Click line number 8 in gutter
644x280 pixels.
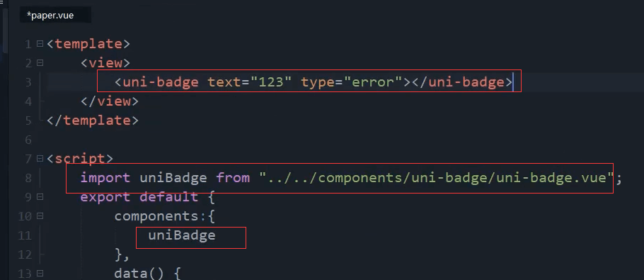pos(28,178)
